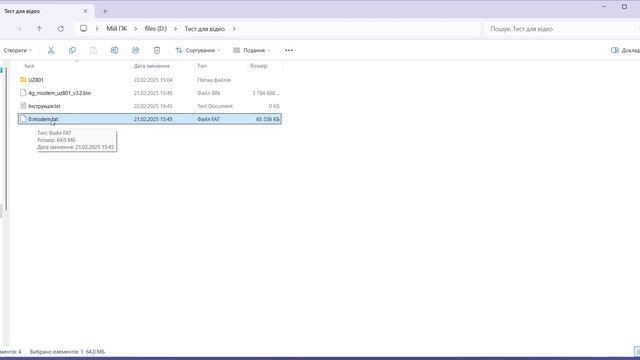
Task: Click the selected item status '64,0 МБ' text
Action: (x=95, y=351)
